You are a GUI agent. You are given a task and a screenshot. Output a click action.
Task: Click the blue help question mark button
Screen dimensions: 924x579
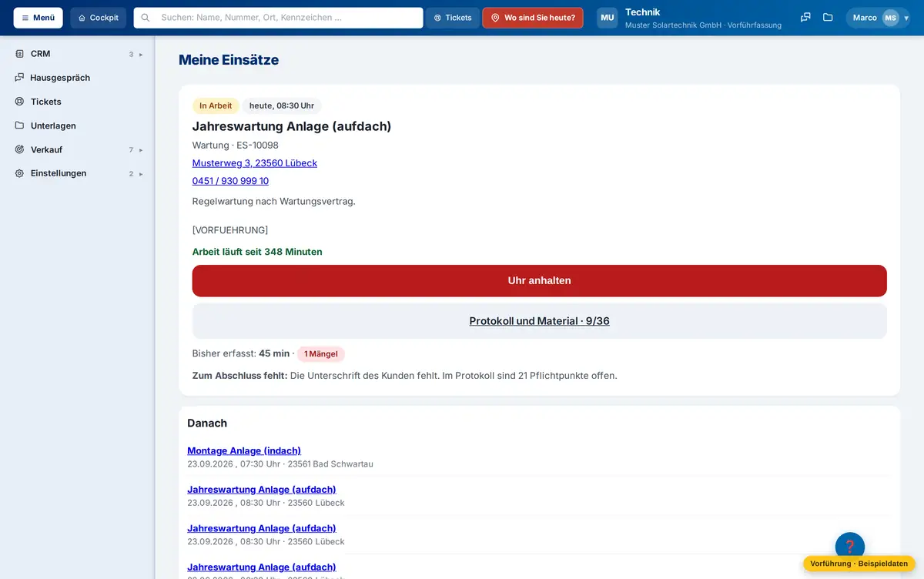point(850,547)
